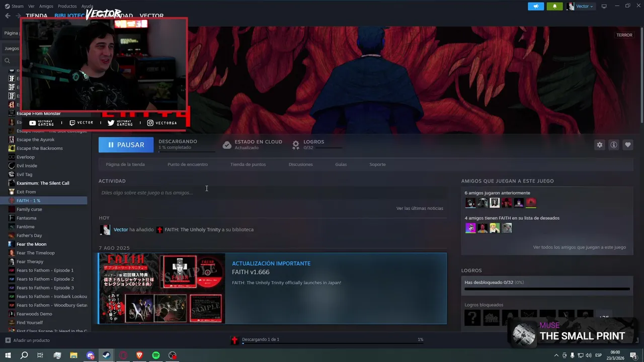Viewport: 644px width, 362px height.
Task: Open Ver las últimas noticias link
Action: (420, 208)
